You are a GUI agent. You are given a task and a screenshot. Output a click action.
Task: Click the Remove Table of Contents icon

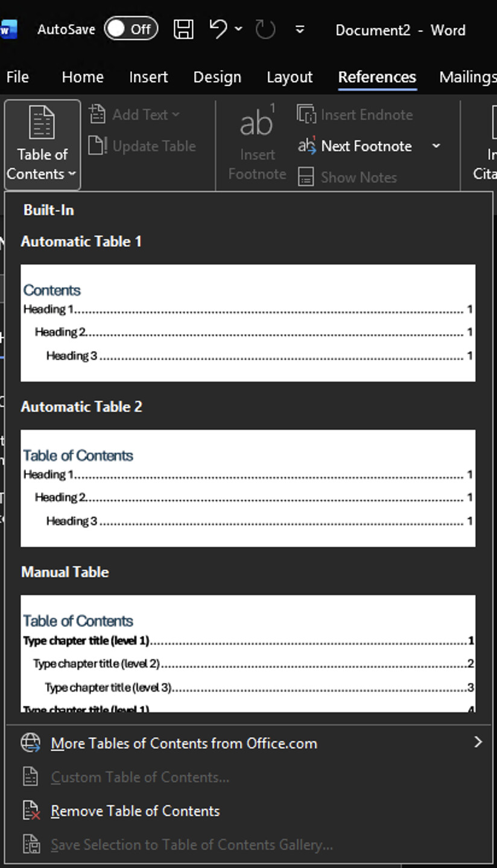(x=31, y=811)
